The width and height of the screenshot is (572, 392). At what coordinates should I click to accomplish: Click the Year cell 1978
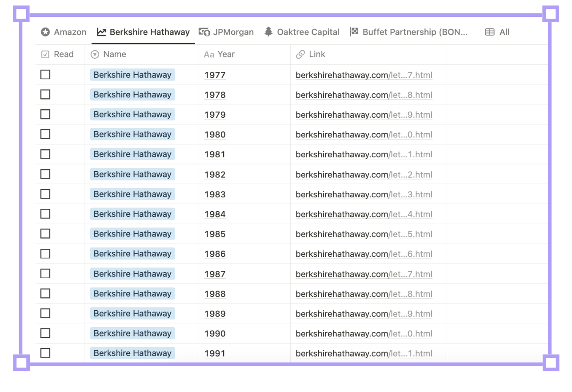tap(215, 95)
